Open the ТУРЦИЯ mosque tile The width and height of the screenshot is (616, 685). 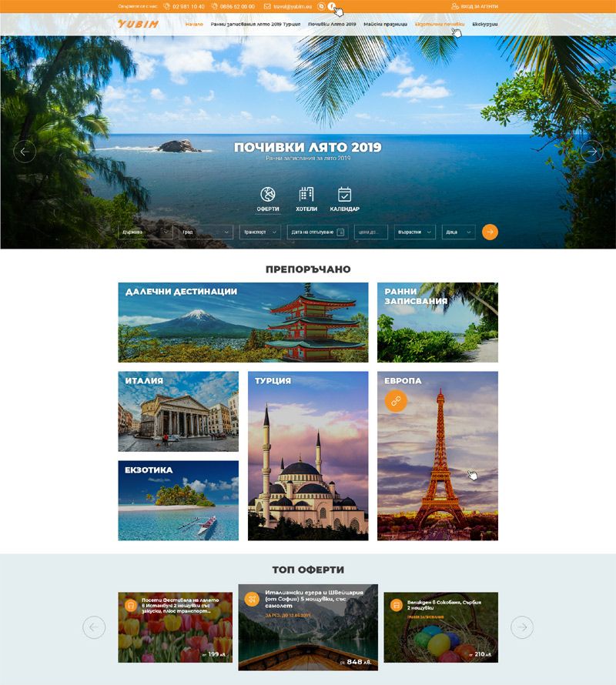pos(308,456)
